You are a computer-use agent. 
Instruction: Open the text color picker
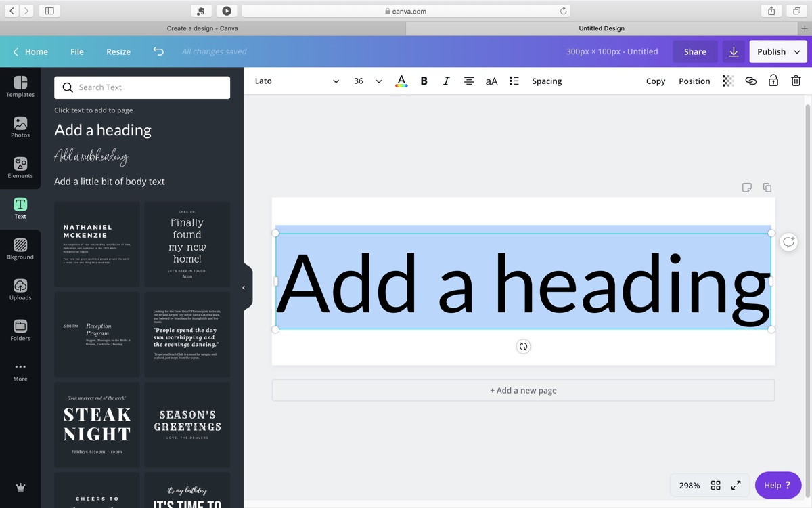pos(401,81)
